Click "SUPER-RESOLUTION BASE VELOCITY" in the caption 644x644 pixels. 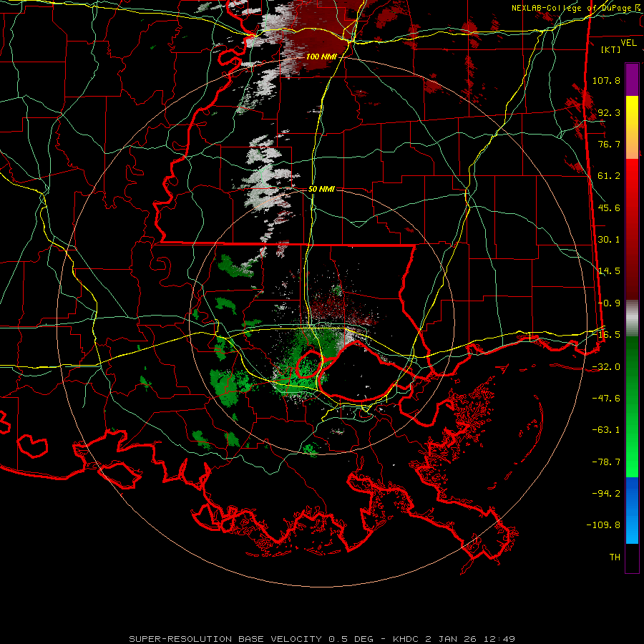point(225,639)
